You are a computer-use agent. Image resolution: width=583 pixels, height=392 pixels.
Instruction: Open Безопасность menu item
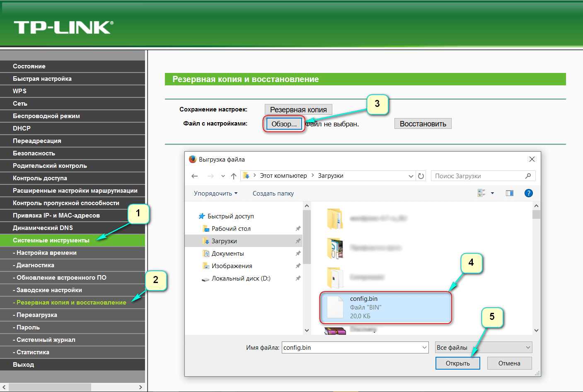click(73, 153)
